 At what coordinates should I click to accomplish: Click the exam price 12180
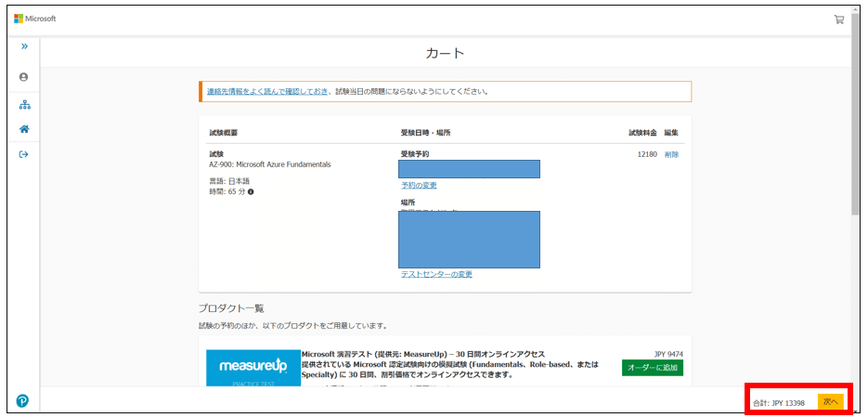(x=647, y=154)
